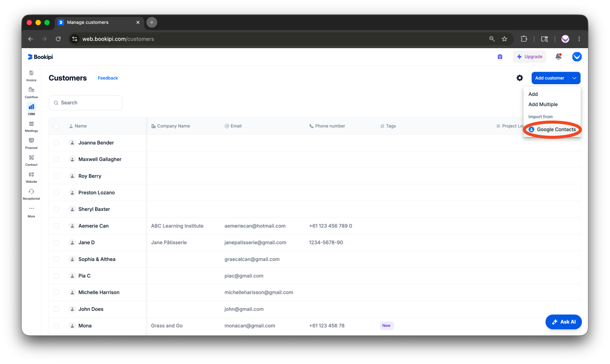Click the Bookipi logo

click(40, 57)
